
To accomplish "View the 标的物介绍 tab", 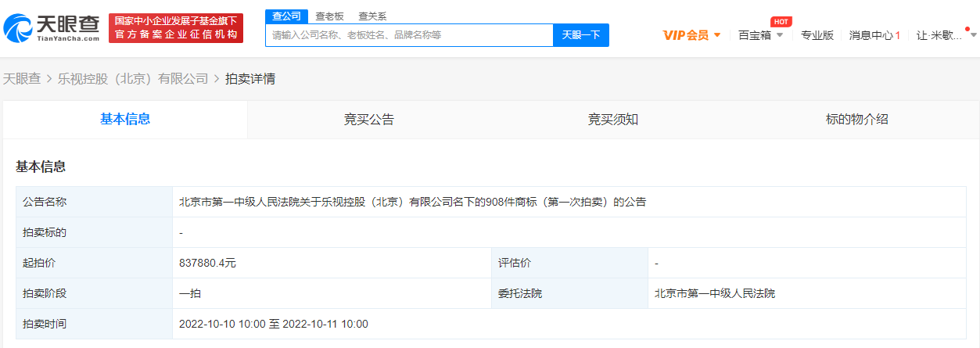I will tap(857, 120).
